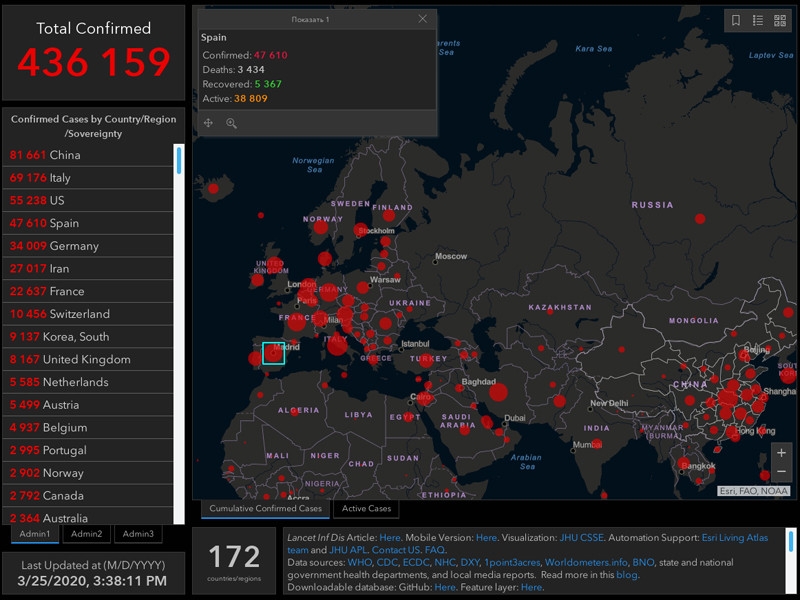Zoom out on the map

[781, 472]
